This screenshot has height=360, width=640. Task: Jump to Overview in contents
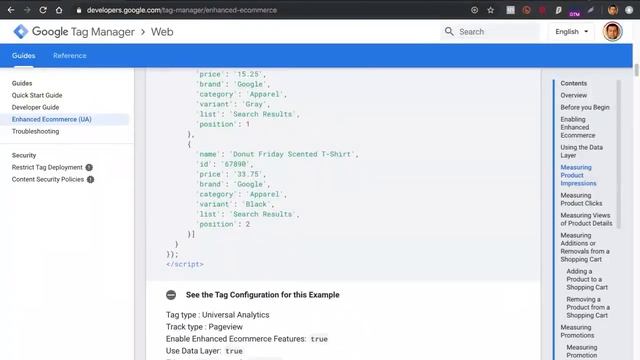(x=573, y=95)
